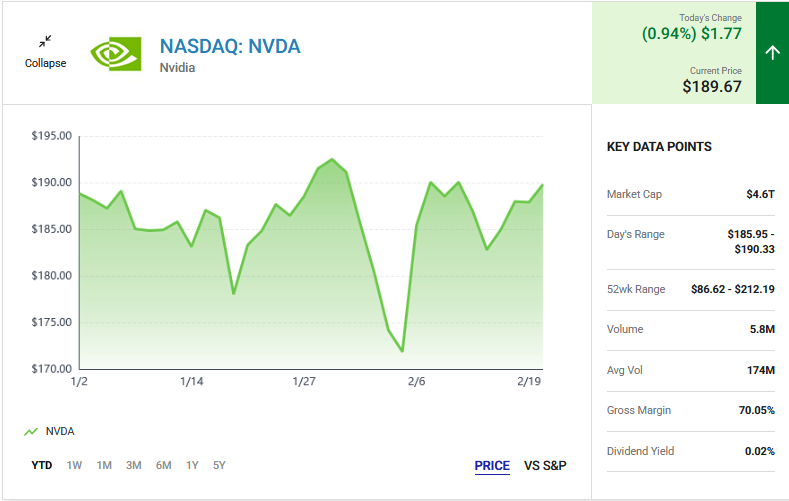Show the 5Y chart range
The height and width of the screenshot is (501, 789).
coord(219,465)
